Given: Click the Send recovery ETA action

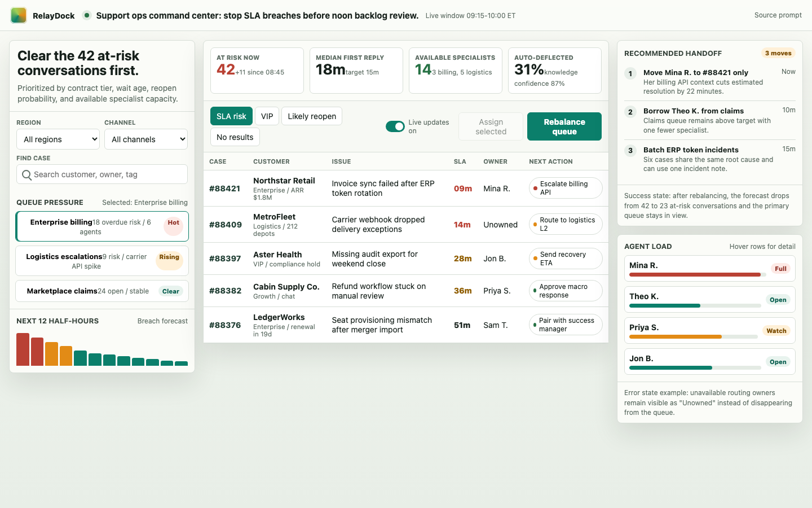Looking at the screenshot, I should click(x=566, y=259).
